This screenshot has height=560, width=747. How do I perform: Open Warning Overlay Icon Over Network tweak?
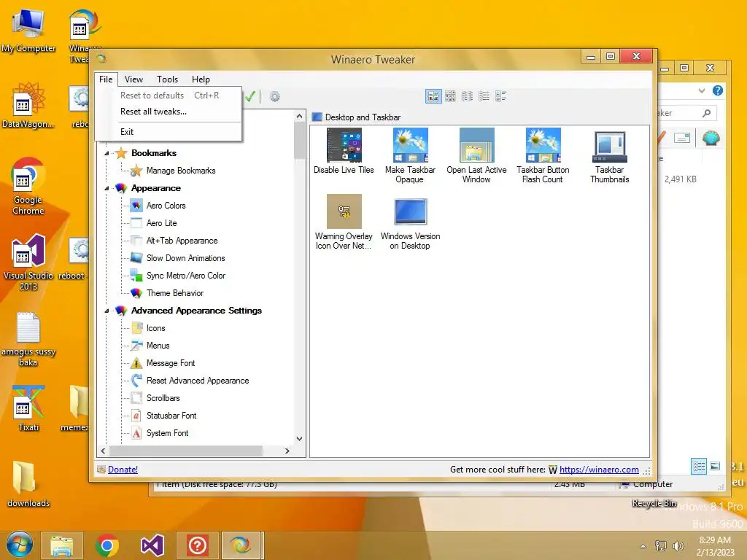click(344, 222)
